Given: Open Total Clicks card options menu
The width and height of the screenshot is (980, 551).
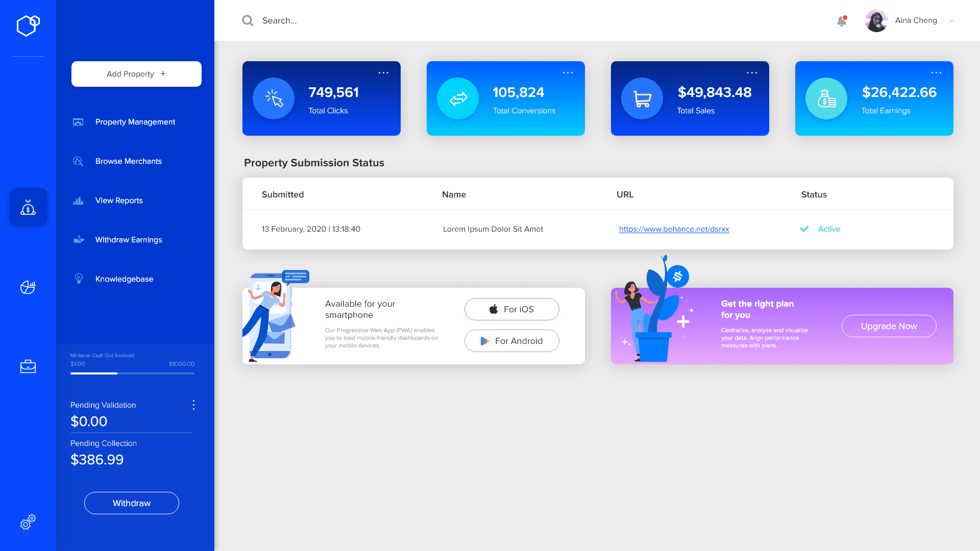Looking at the screenshot, I should [x=383, y=73].
